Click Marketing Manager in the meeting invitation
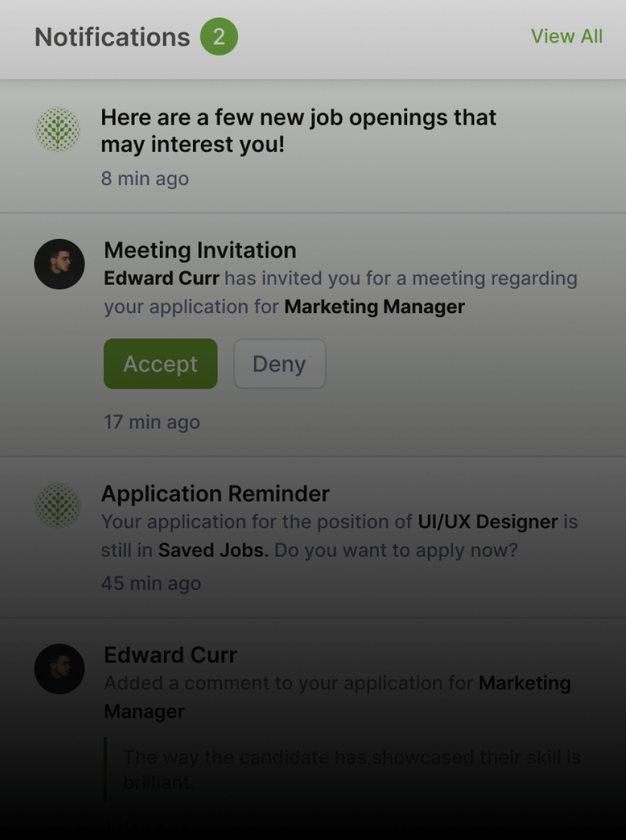 click(375, 307)
